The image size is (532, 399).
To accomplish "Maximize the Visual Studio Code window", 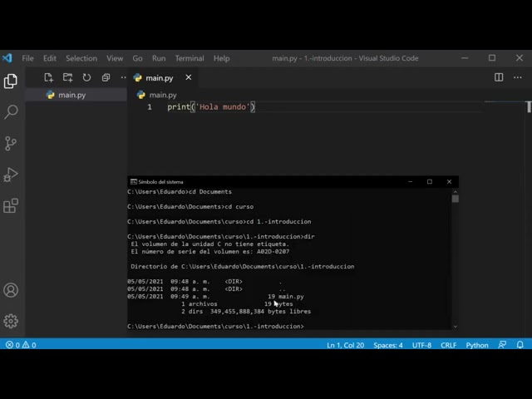I will [492, 58].
